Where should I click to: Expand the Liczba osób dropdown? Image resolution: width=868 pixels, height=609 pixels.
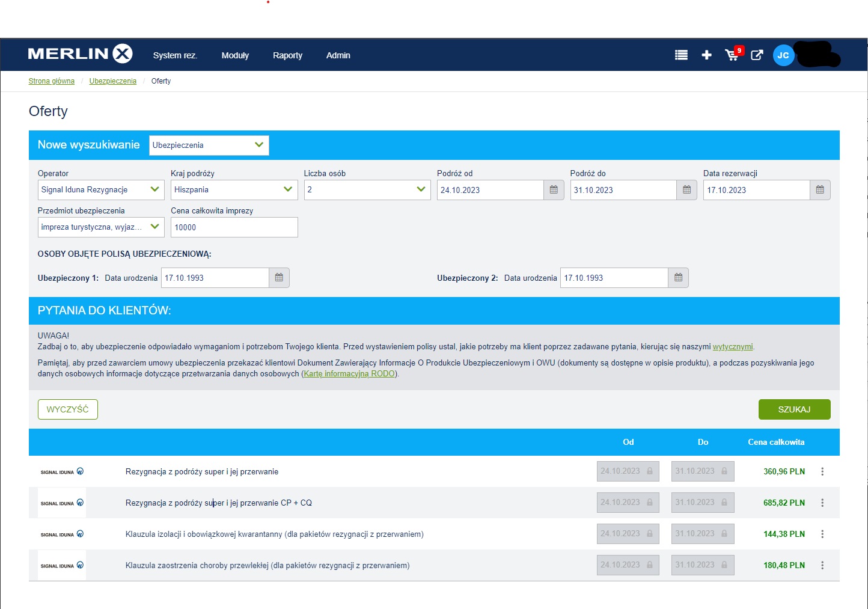click(x=367, y=190)
